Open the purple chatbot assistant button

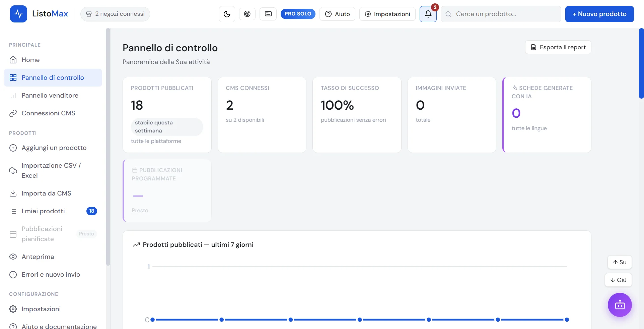coord(620,305)
